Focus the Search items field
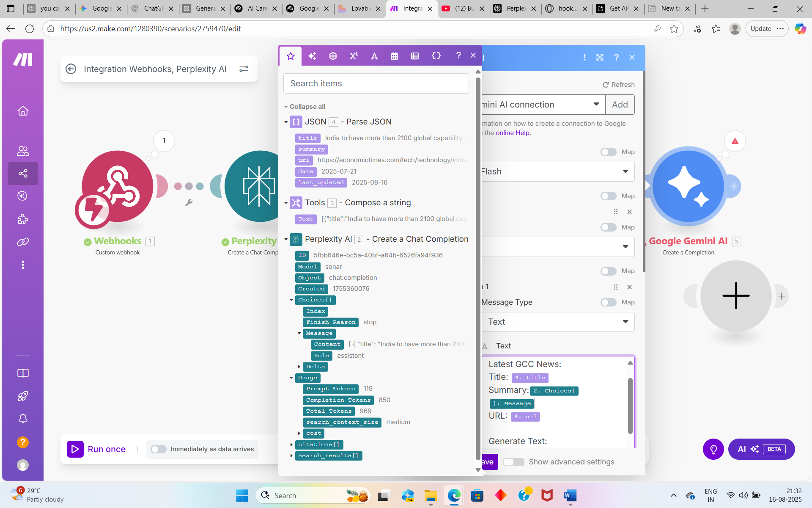The height and width of the screenshot is (508, 812). [376, 83]
